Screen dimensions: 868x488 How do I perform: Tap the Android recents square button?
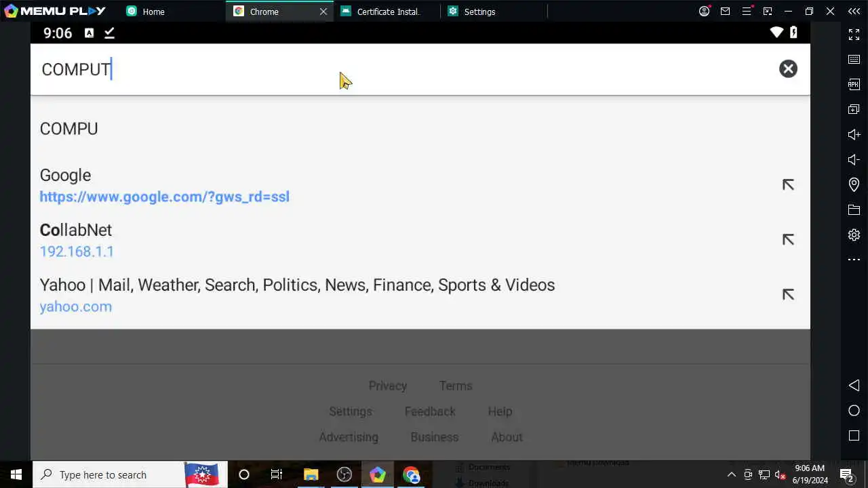854,435
